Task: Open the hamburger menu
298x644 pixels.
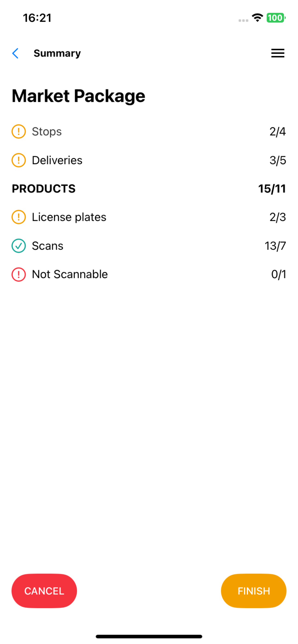Action: 278,53
